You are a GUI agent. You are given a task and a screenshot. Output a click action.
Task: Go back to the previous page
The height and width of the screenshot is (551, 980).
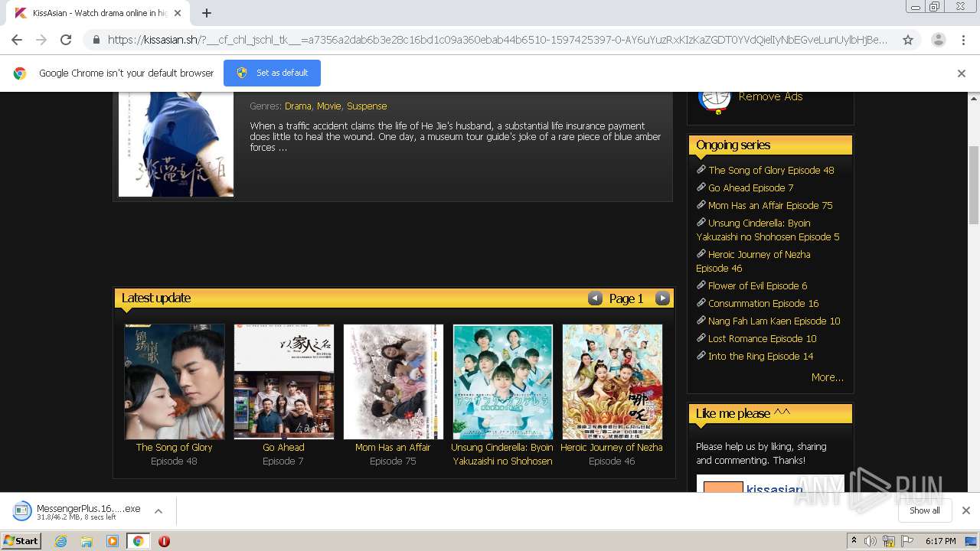click(x=17, y=40)
